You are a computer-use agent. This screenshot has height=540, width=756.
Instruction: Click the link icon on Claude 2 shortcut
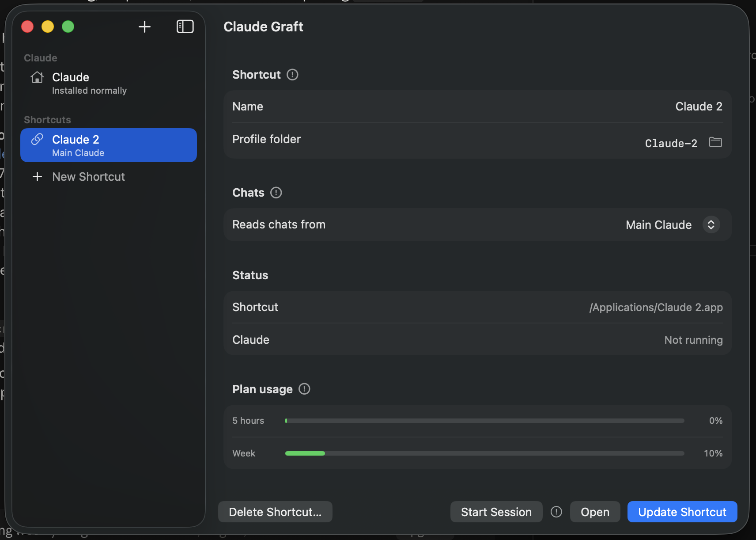click(x=37, y=139)
